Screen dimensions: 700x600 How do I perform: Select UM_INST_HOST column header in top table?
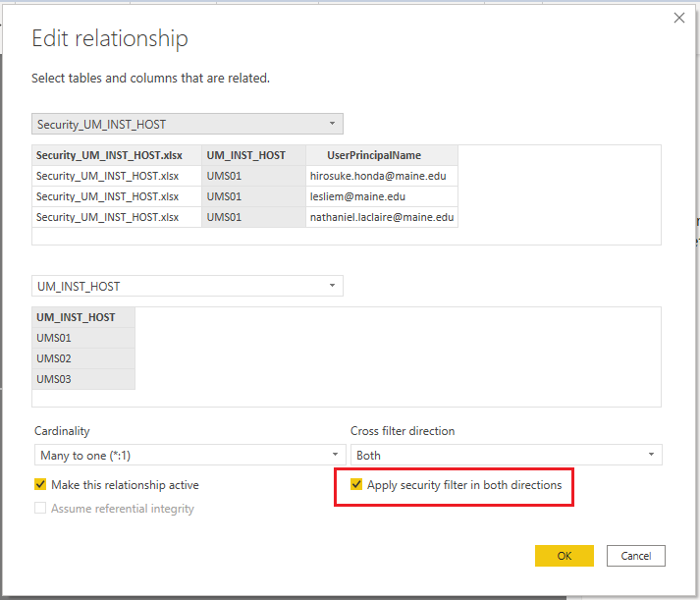(253, 155)
